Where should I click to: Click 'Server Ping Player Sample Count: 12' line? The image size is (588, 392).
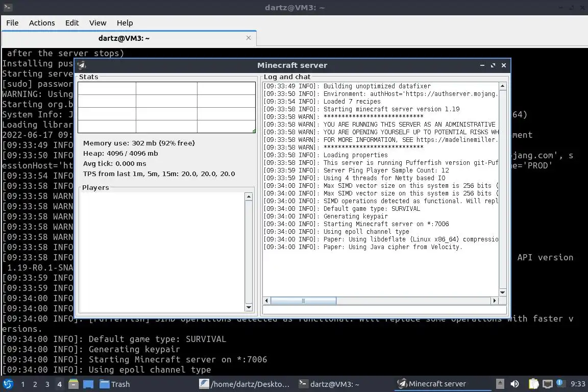coord(356,170)
